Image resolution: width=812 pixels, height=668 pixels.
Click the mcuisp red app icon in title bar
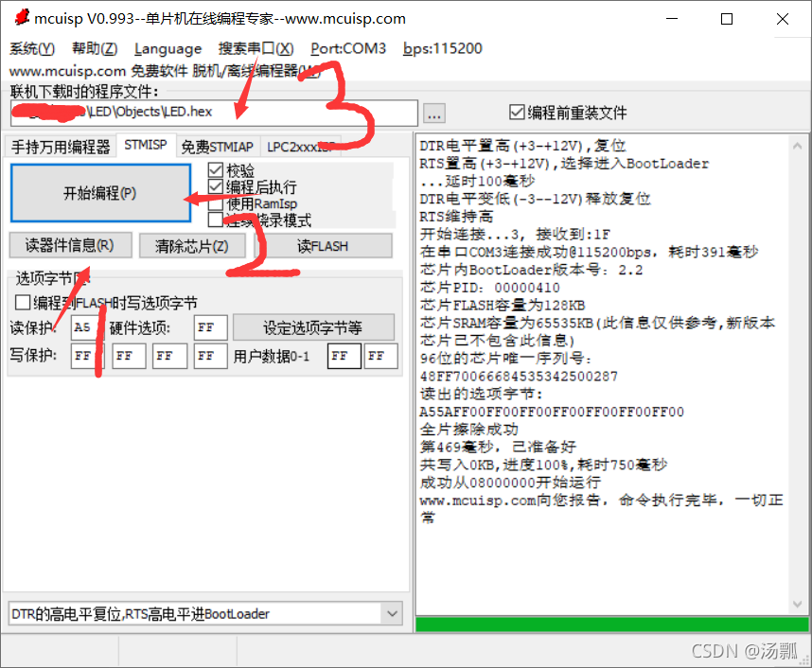(22, 18)
